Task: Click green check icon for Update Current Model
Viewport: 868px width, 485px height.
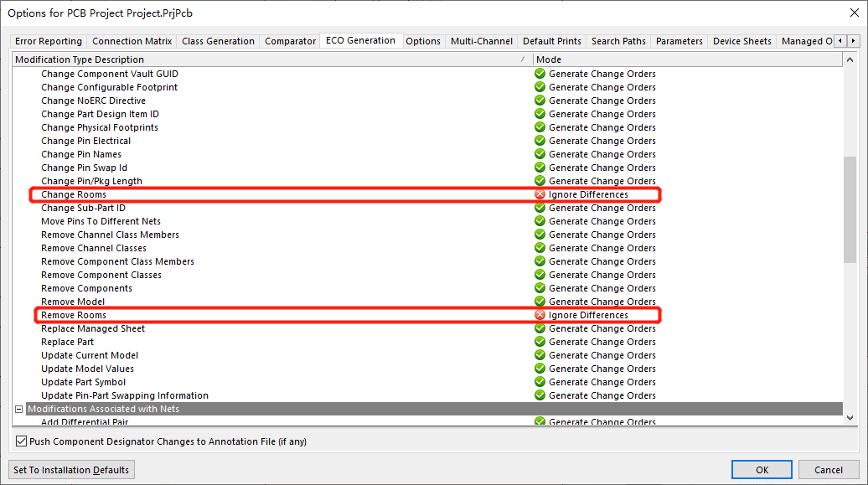Action: 540,355
